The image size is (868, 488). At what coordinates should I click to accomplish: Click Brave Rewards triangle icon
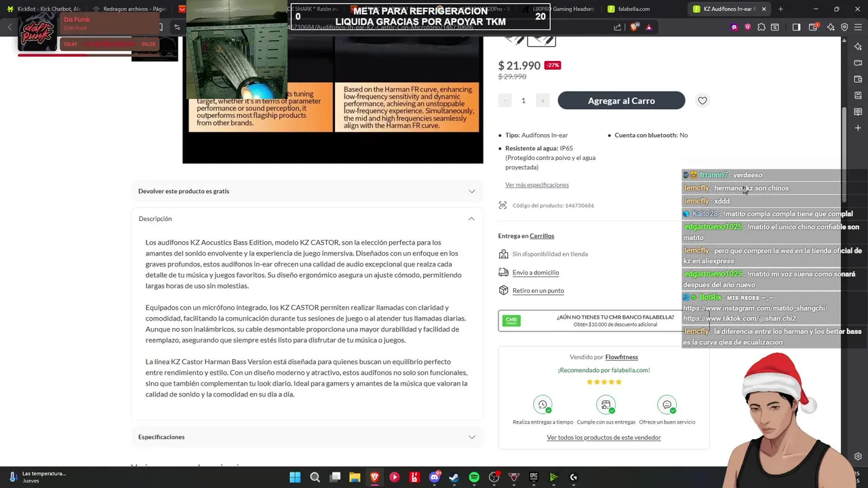tap(649, 27)
